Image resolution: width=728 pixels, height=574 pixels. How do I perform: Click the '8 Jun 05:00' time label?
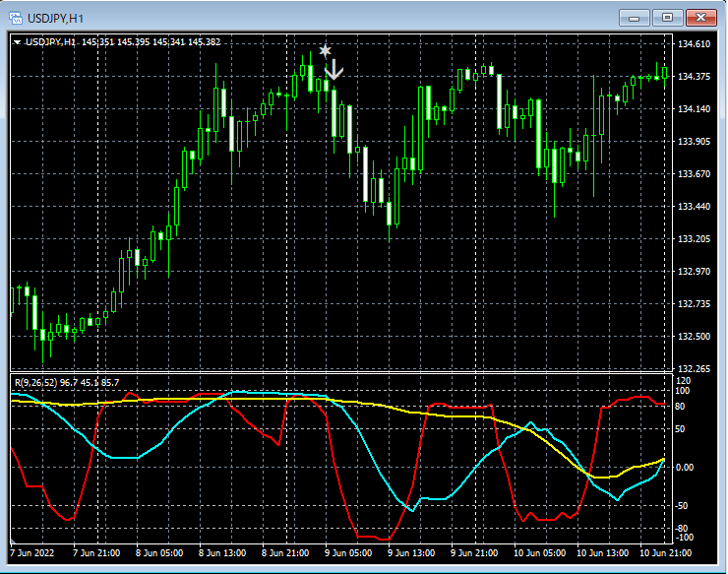[159, 553]
